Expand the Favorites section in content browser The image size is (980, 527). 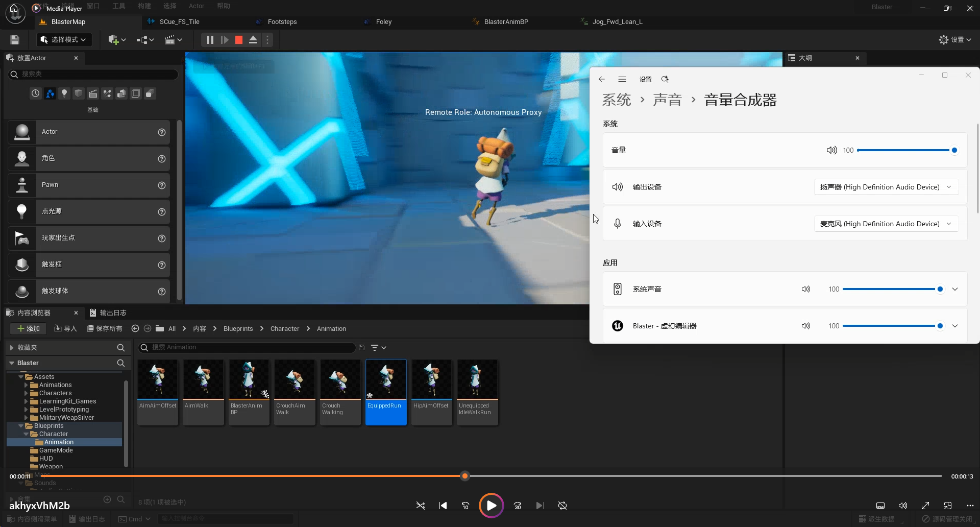pyautogui.click(x=12, y=348)
